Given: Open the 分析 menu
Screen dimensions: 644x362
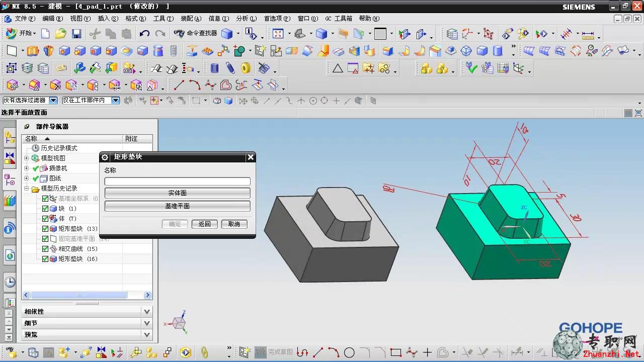Looking at the screenshot, I should coord(246,19).
